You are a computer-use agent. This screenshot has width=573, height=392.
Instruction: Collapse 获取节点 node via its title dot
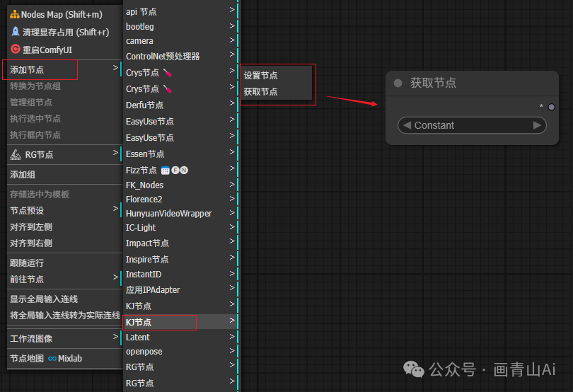pos(398,83)
